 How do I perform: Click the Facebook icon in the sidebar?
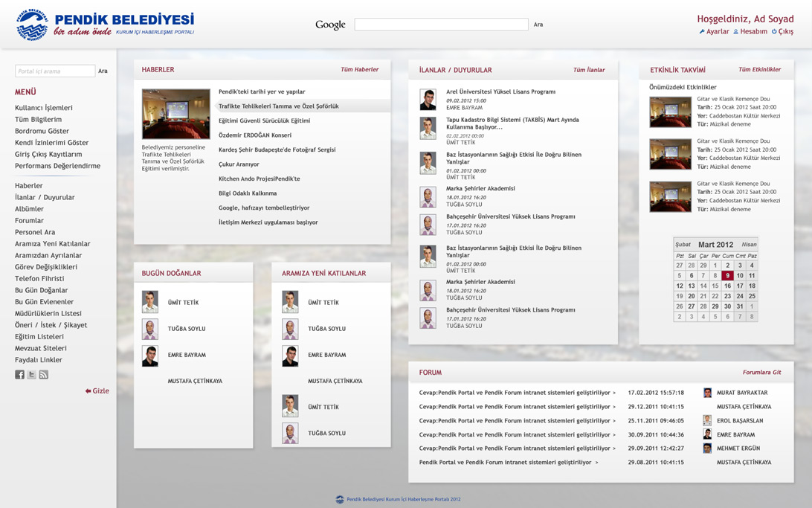(x=19, y=375)
